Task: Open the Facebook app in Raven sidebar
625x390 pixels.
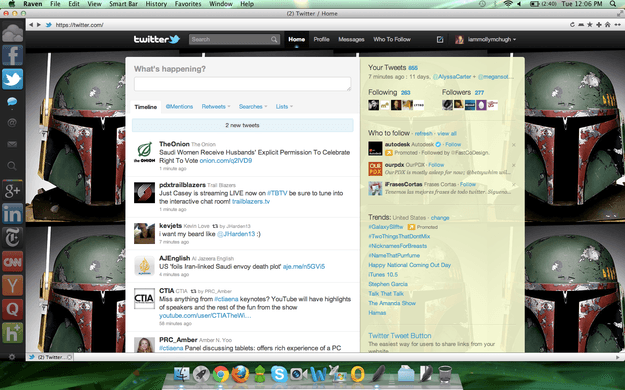Action: tap(12, 55)
